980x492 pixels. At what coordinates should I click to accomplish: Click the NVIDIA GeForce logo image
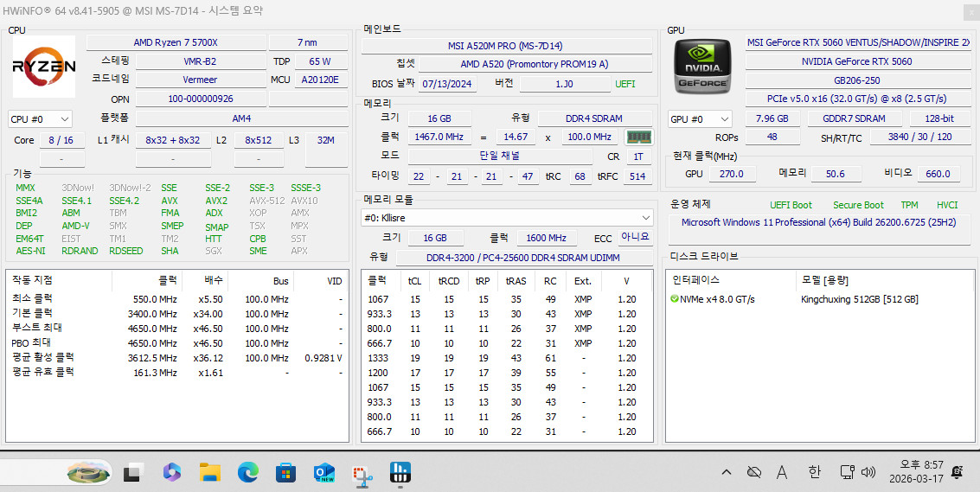tap(701, 67)
